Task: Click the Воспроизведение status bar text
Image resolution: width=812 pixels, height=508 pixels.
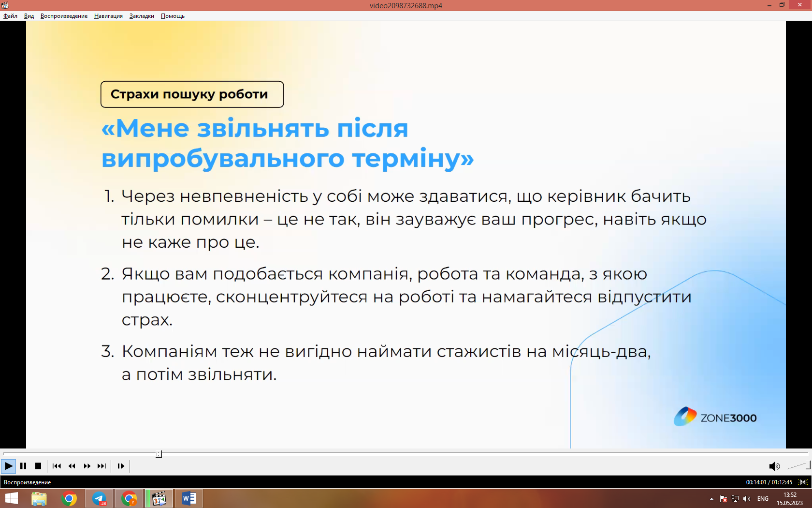Action: pyautogui.click(x=27, y=482)
